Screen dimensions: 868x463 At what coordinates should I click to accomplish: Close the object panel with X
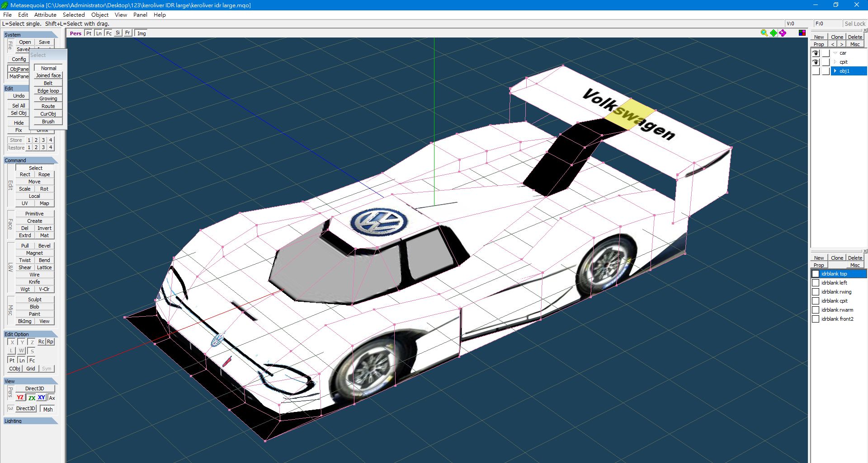coord(865,30)
